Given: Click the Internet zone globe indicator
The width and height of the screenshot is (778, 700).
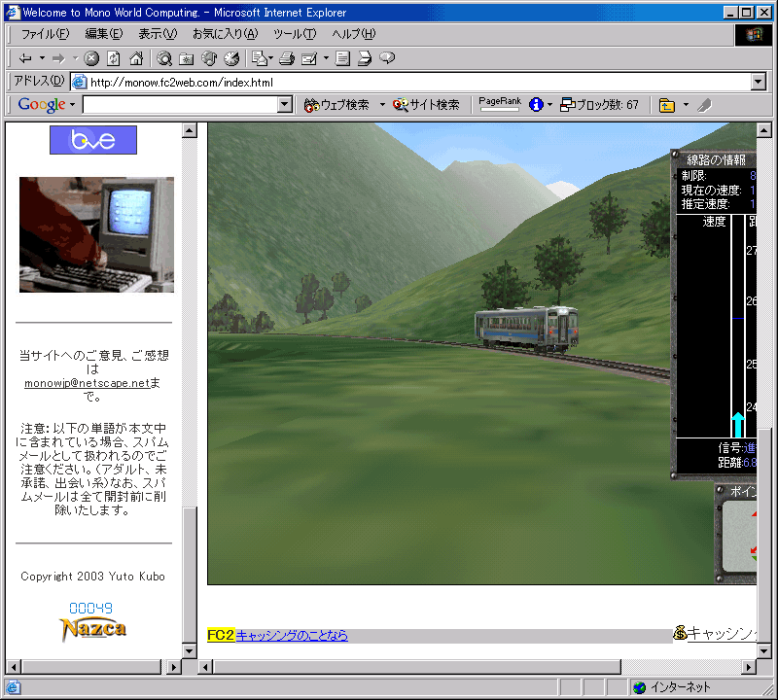Looking at the screenshot, I should [x=640, y=687].
